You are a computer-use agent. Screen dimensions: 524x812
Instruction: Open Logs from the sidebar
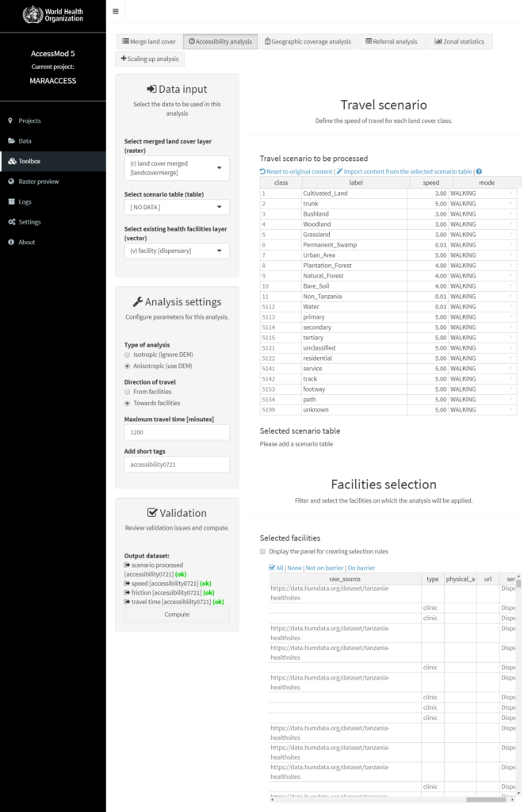click(25, 201)
